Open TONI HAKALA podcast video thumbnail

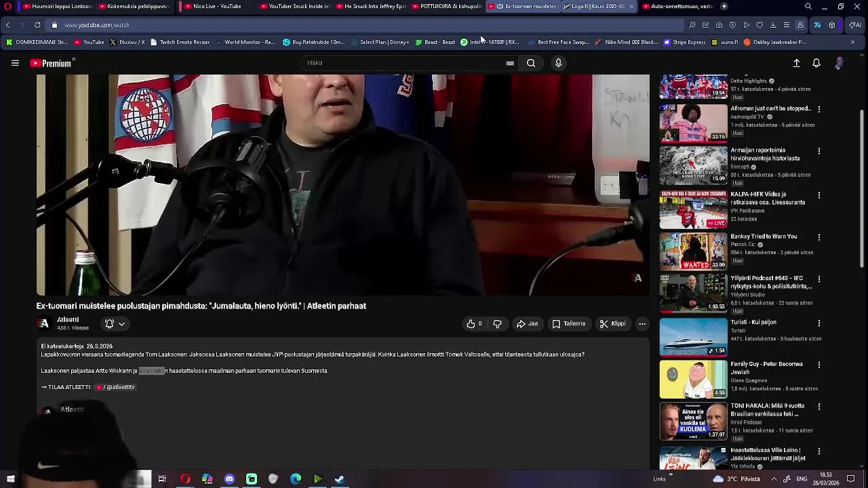point(693,421)
